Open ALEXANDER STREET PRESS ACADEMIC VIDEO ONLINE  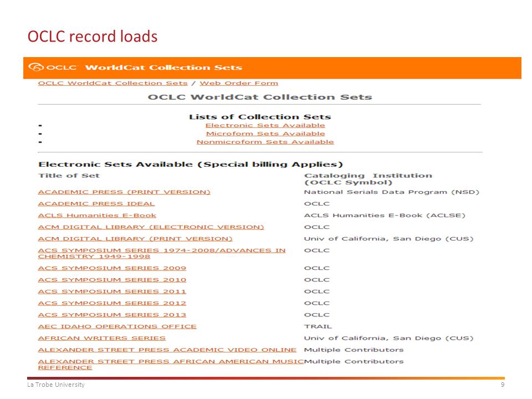click(x=167, y=350)
